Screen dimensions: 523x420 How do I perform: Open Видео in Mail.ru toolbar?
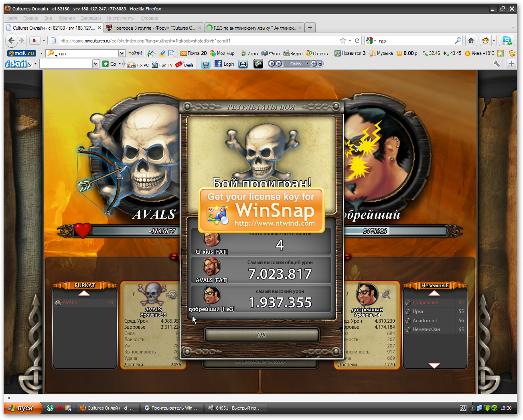click(x=293, y=53)
